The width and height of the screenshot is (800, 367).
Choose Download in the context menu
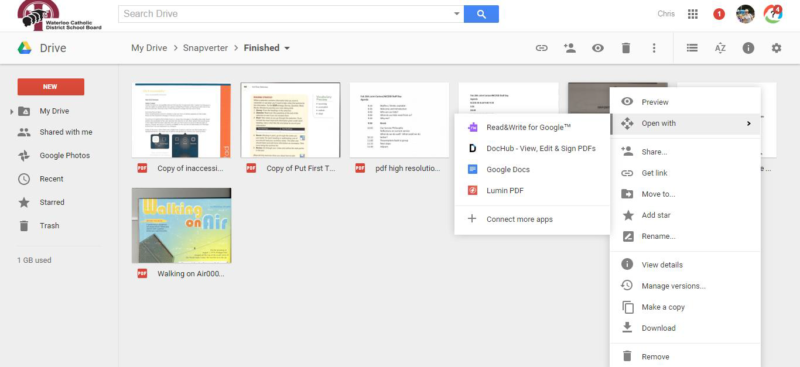click(685, 328)
